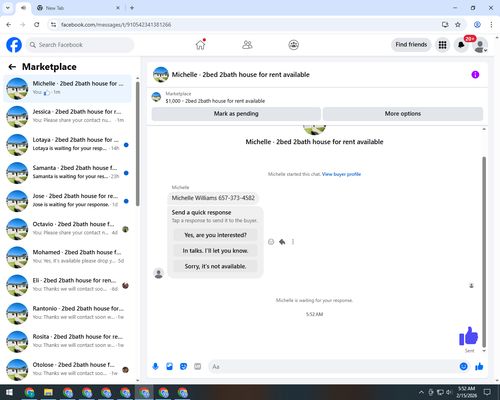Focus the Search Facebook field
This screenshot has height=400, width=500.
pyautogui.click(x=80, y=45)
